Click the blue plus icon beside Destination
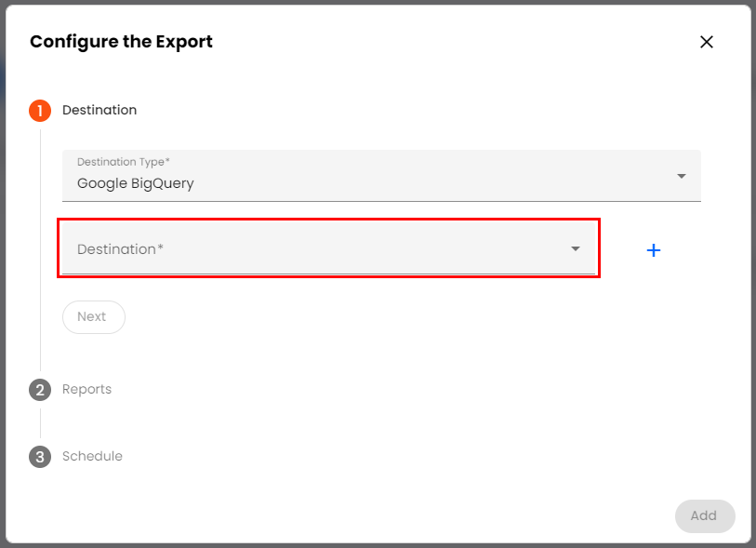Image resolution: width=756 pixels, height=548 pixels. (x=654, y=250)
